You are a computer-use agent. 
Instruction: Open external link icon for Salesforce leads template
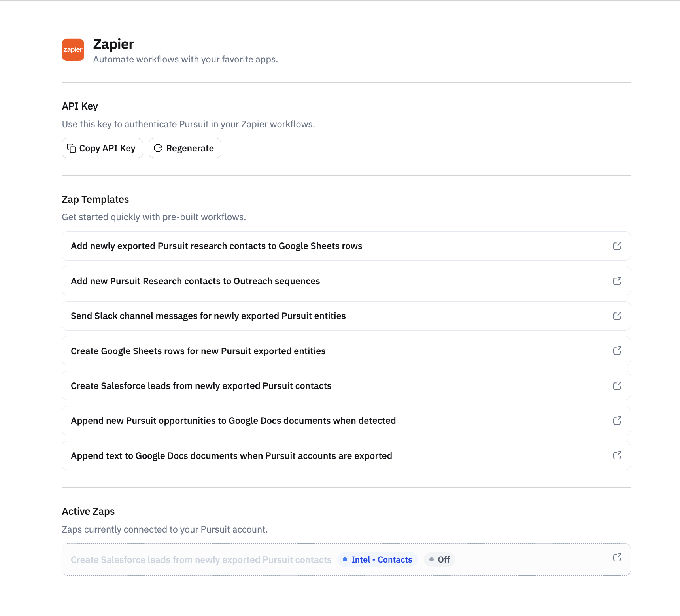pyautogui.click(x=617, y=386)
